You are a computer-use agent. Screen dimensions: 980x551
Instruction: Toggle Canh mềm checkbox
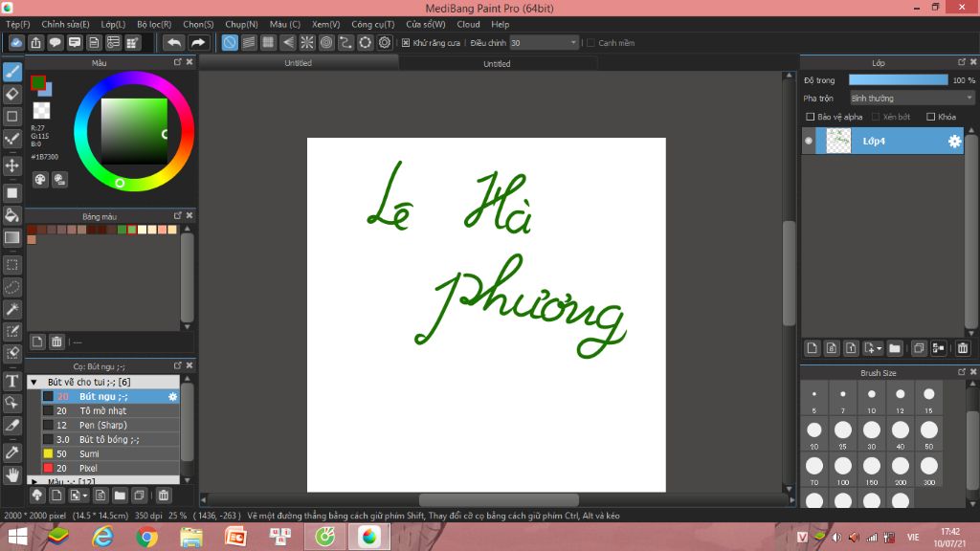tap(590, 42)
